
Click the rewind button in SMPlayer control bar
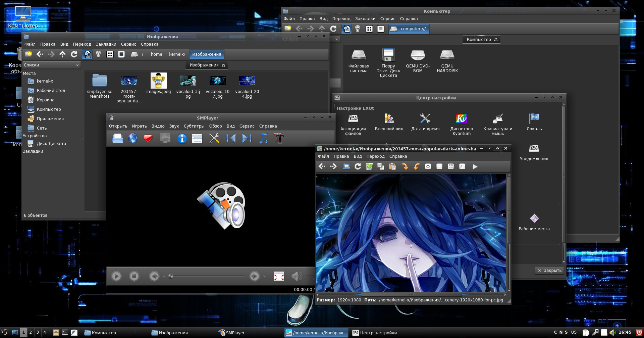(x=154, y=276)
